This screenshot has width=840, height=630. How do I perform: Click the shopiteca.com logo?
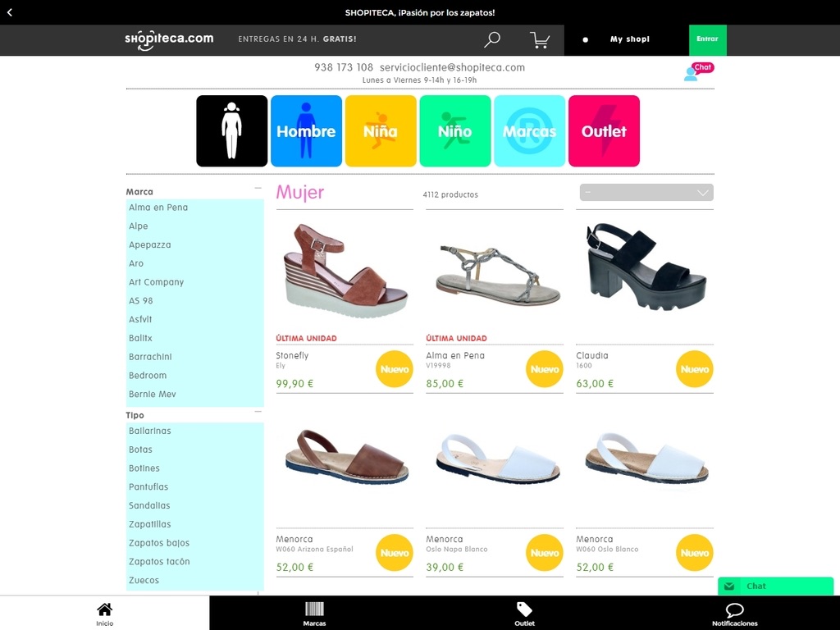(x=169, y=39)
